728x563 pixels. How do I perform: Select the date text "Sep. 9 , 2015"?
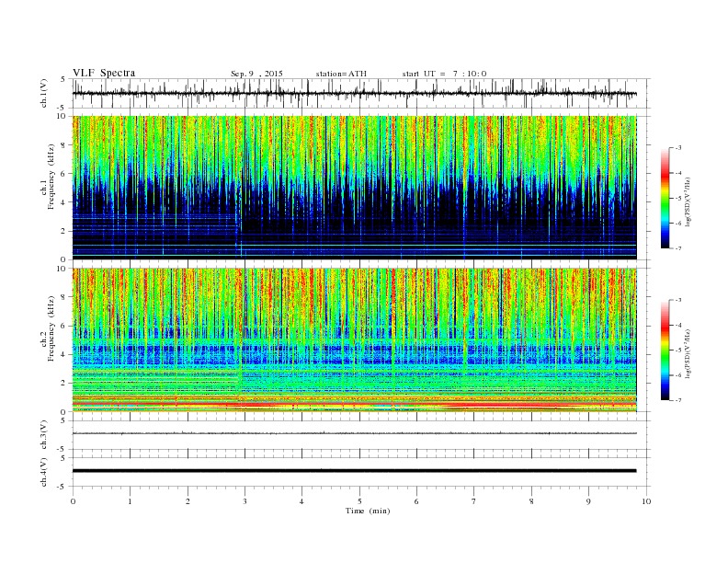coord(256,74)
